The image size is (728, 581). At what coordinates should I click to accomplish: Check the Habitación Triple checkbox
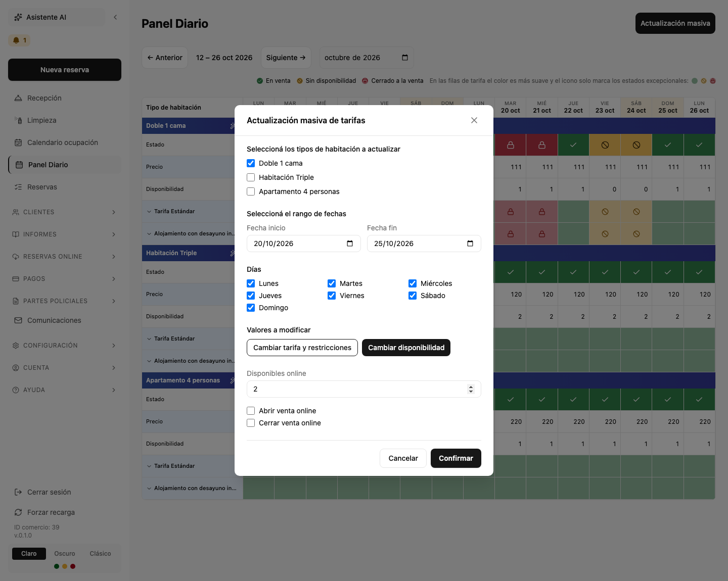click(251, 177)
